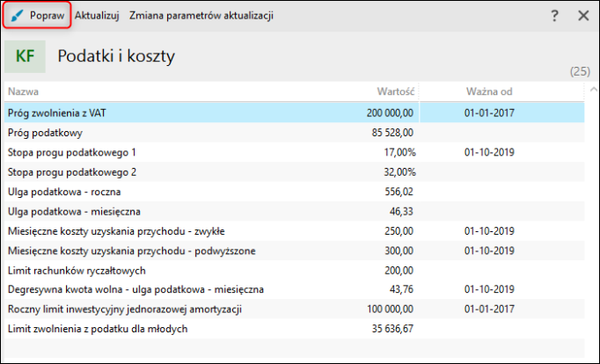The width and height of the screenshot is (600, 364).
Task: Click the value 17,00%
Action: (x=399, y=153)
